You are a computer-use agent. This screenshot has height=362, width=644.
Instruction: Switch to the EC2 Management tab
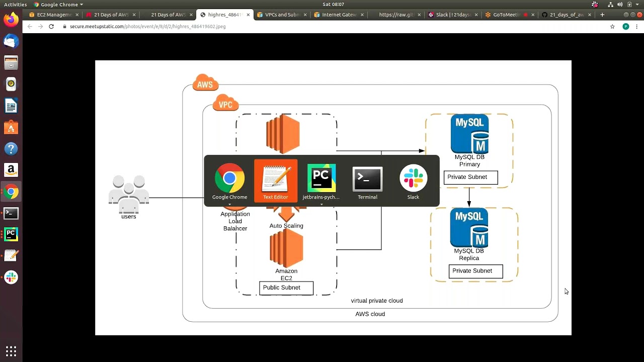pos(53,15)
